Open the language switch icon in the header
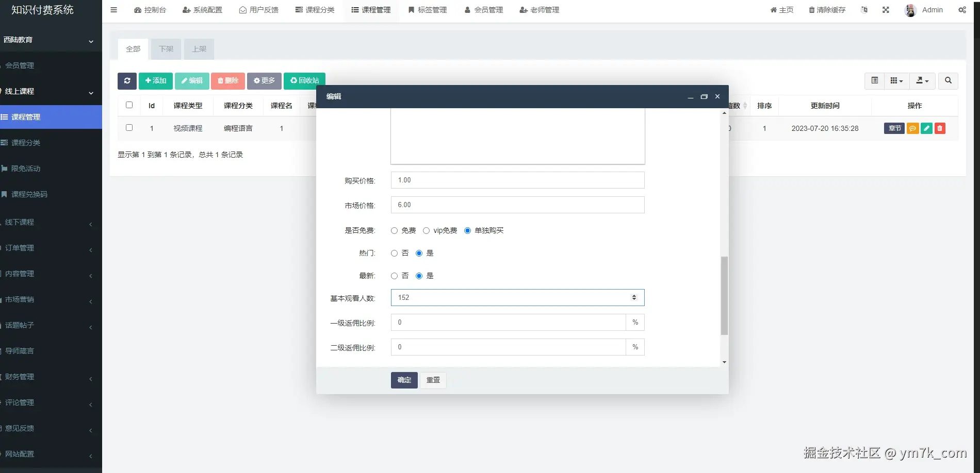This screenshot has width=980, height=473. click(864, 10)
